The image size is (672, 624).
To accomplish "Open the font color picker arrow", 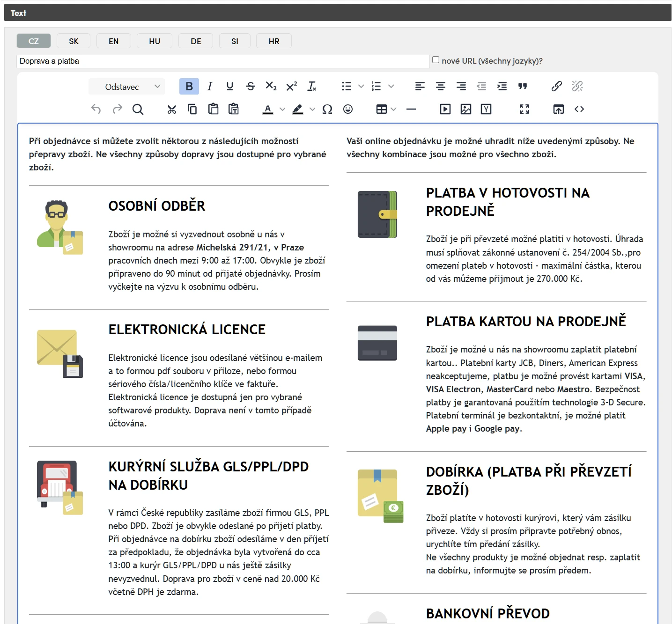I will [x=282, y=109].
